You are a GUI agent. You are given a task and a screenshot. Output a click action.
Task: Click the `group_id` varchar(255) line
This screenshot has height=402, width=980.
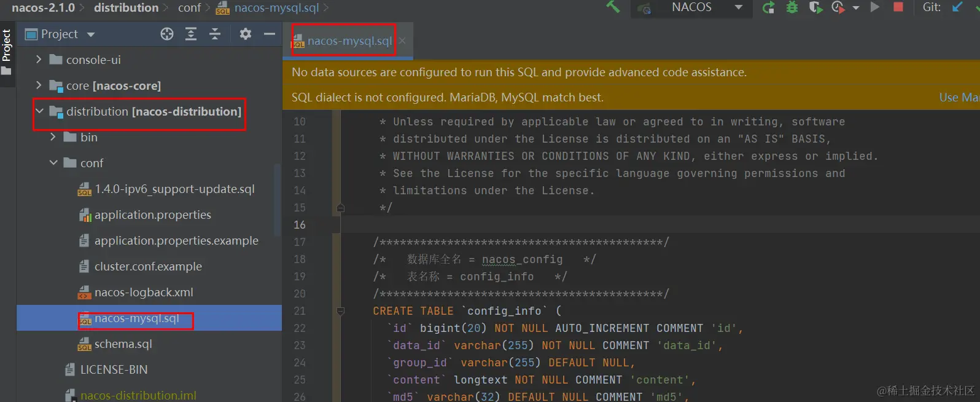pos(511,363)
